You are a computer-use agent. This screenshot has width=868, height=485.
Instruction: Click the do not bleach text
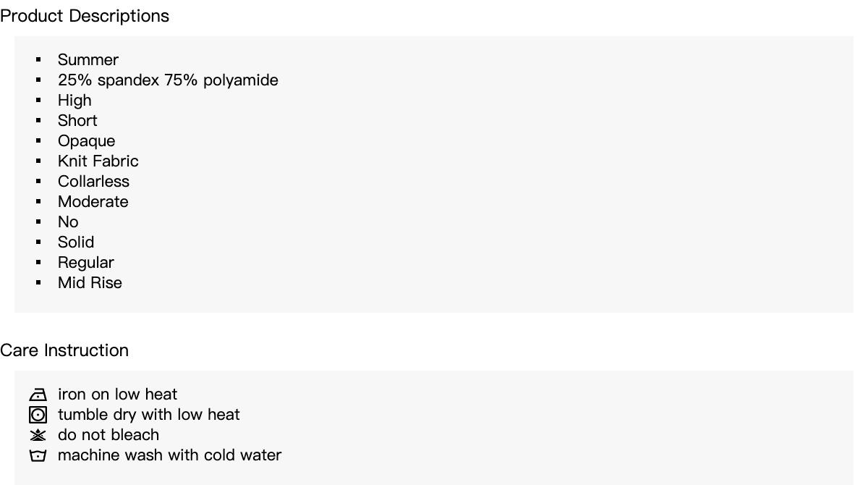point(109,435)
